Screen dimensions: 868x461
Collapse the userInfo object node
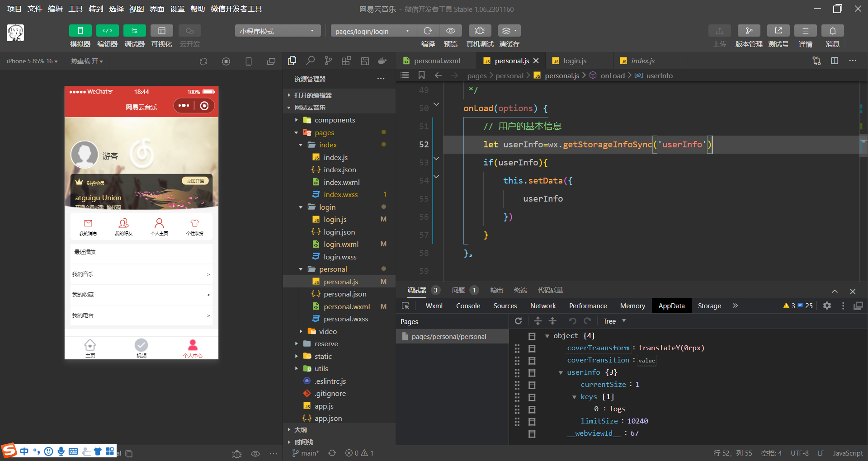click(561, 372)
